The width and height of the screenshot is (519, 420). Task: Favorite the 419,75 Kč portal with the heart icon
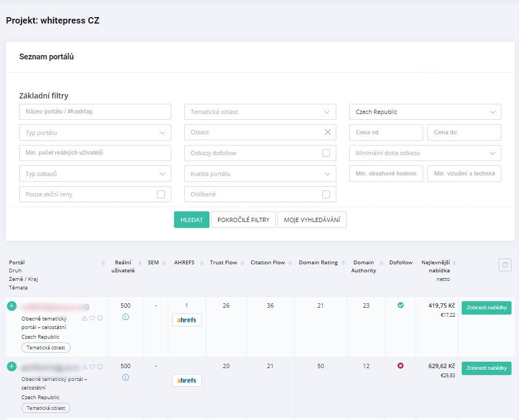tap(92, 318)
